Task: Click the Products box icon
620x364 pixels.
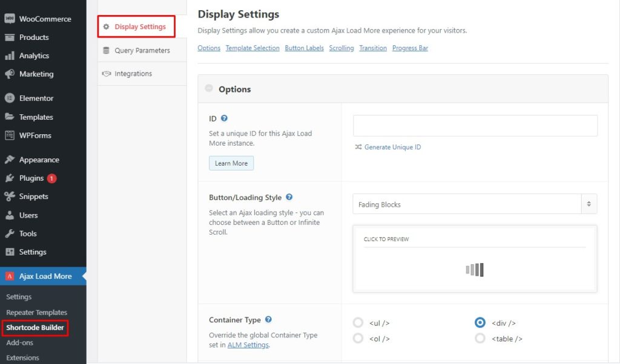Action: [x=10, y=37]
